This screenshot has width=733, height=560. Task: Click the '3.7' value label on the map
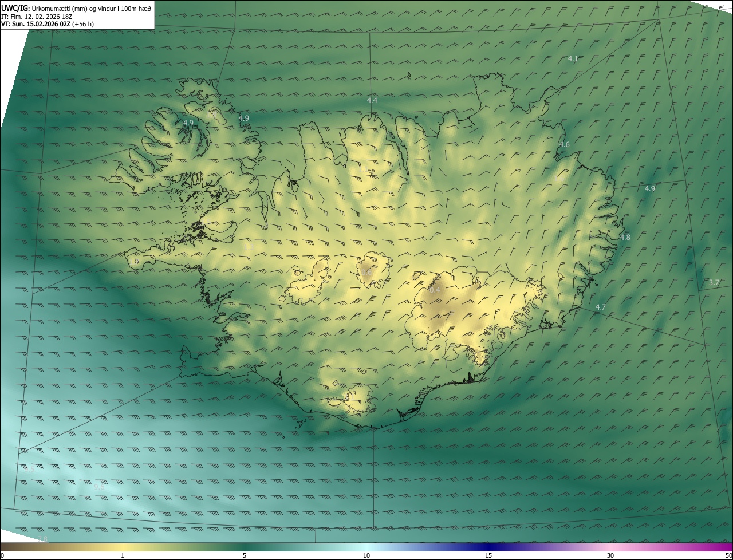[714, 283]
